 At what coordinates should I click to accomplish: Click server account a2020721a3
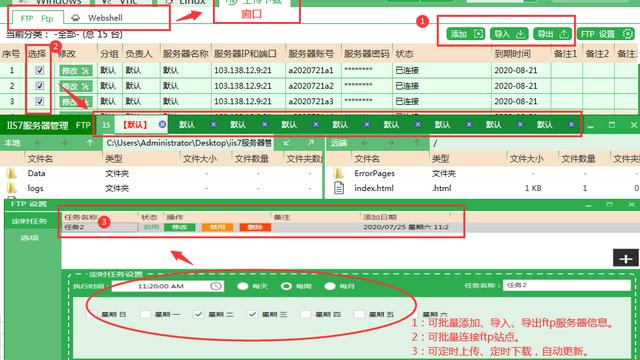pyautogui.click(x=311, y=101)
